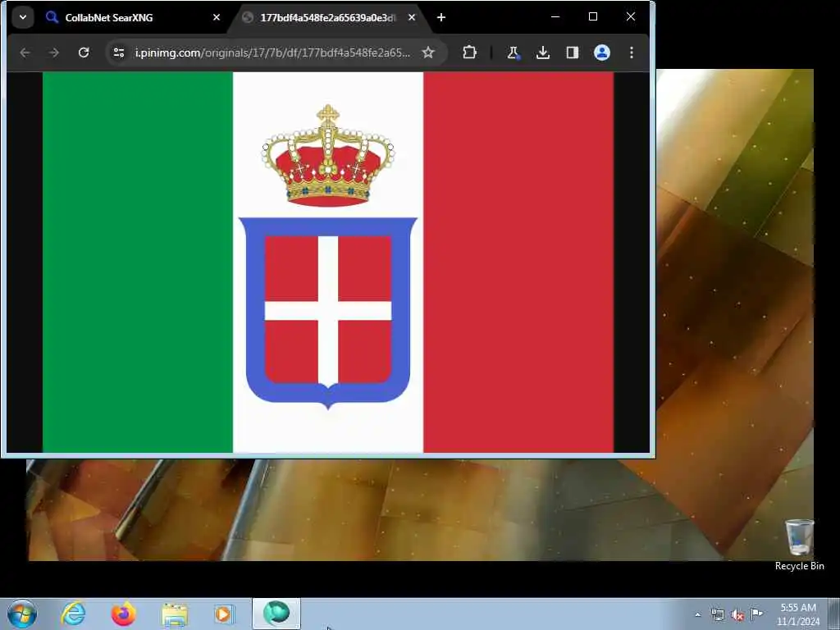Open a new browser tab
Screen dimensions: 840x630
click(441, 18)
